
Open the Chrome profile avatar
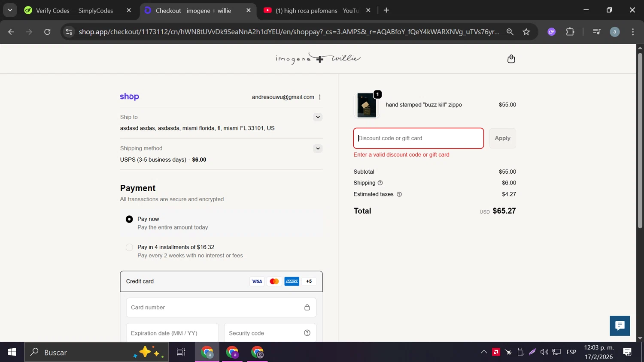(615, 32)
